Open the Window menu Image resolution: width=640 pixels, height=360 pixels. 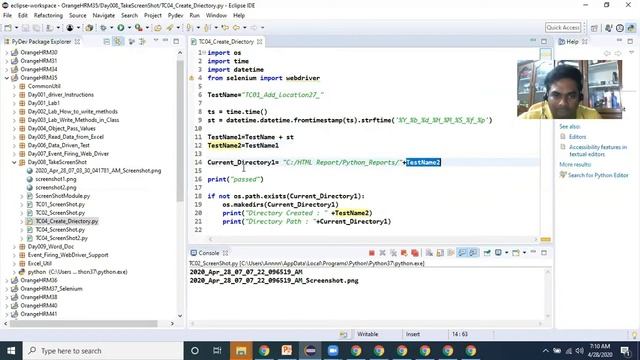(x=216, y=16)
